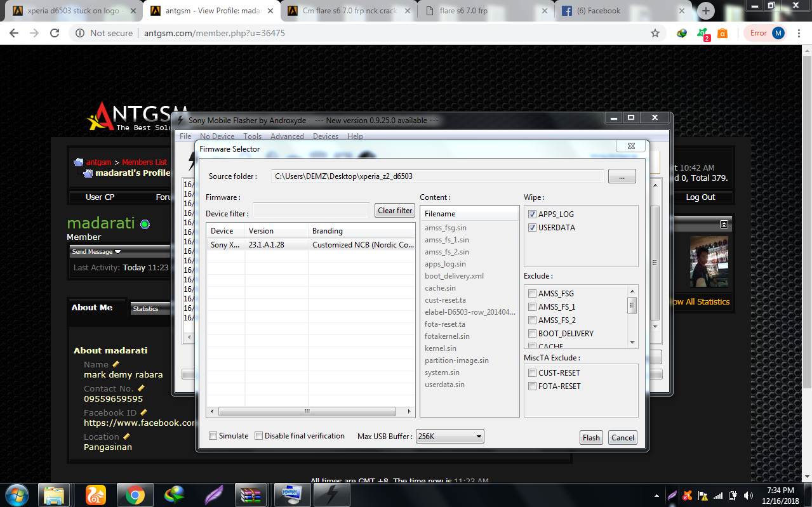Click firmware table scroll right arrow
Image resolution: width=812 pixels, height=507 pixels.
[x=409, y=412]
